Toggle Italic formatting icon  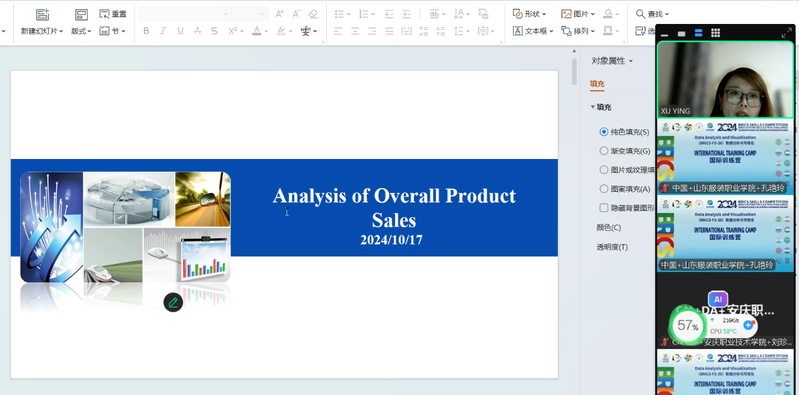point(163,31)
